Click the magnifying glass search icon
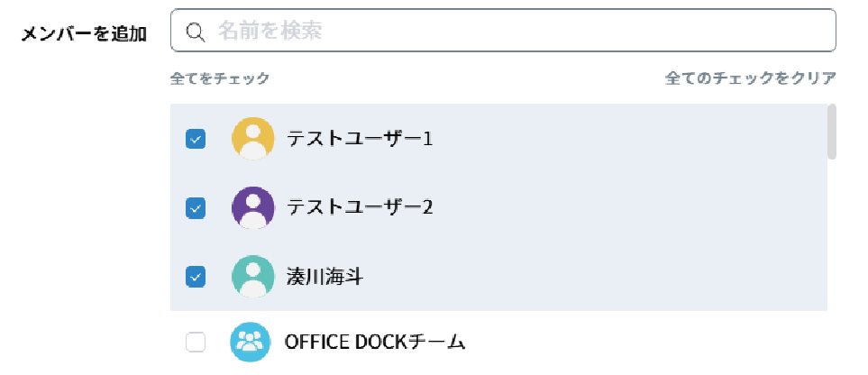868x375 pixels. [196, 32]
